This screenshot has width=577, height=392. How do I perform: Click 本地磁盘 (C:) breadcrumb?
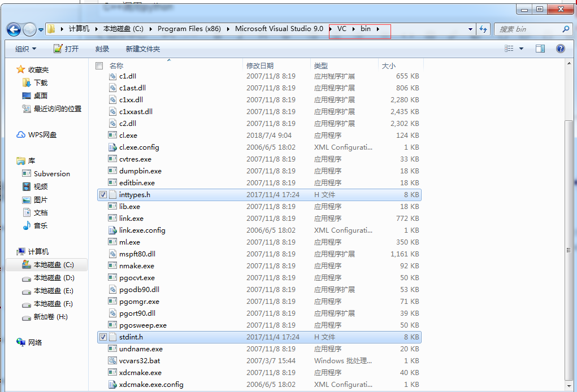(x=123, y=29)
